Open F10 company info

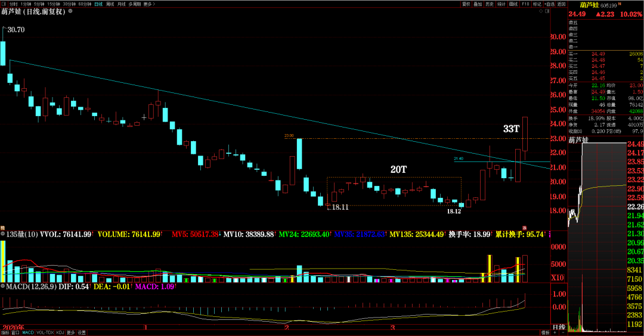click(x=525, y=4)
